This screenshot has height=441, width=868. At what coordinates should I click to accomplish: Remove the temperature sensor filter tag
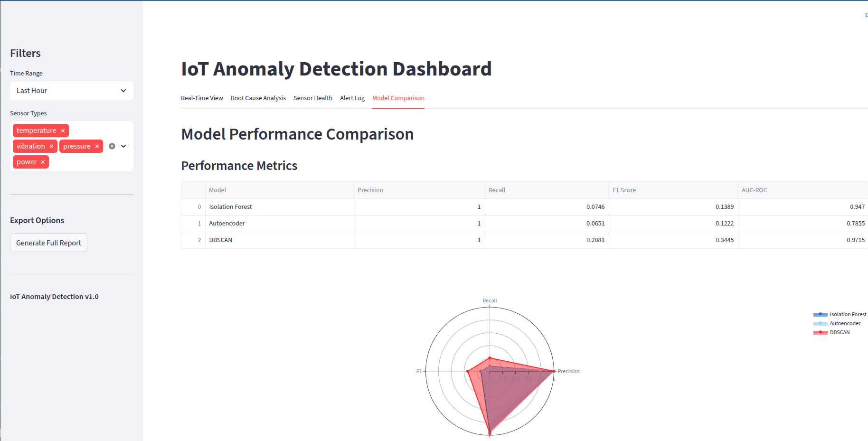[x=62, y=130]
